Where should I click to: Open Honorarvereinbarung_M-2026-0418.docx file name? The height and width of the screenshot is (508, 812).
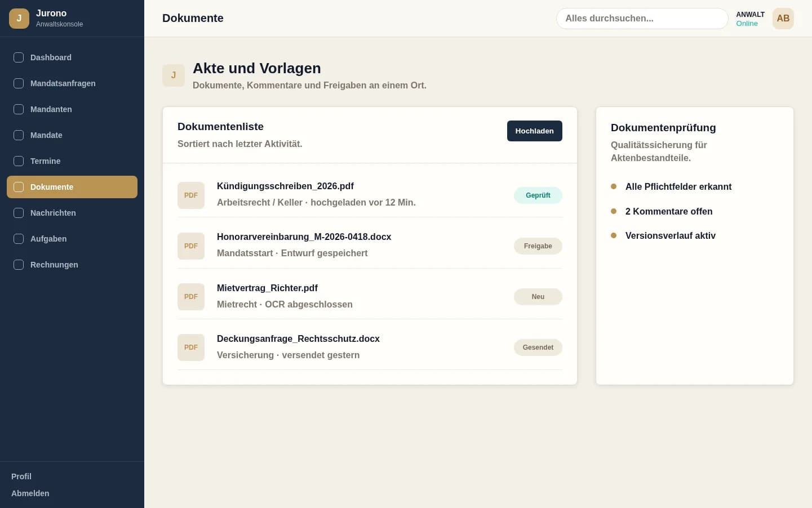pyautogui.click(x=304, y=237)
